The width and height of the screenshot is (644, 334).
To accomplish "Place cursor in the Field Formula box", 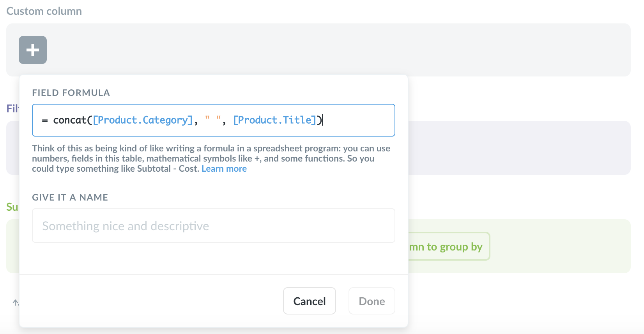I will [359, 120].
